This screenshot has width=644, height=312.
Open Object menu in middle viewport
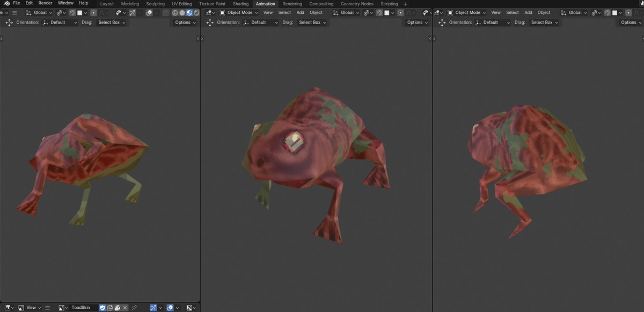click(316, 12)
